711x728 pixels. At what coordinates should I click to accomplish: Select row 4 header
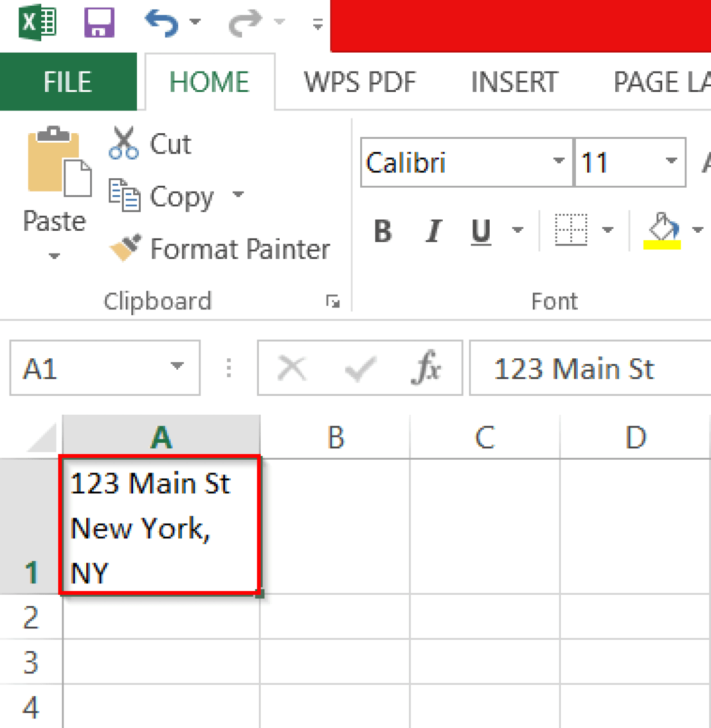point(30,706)
